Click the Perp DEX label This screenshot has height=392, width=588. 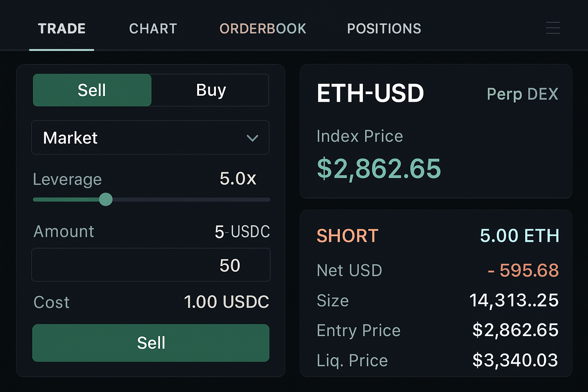[x=523, y=94]
